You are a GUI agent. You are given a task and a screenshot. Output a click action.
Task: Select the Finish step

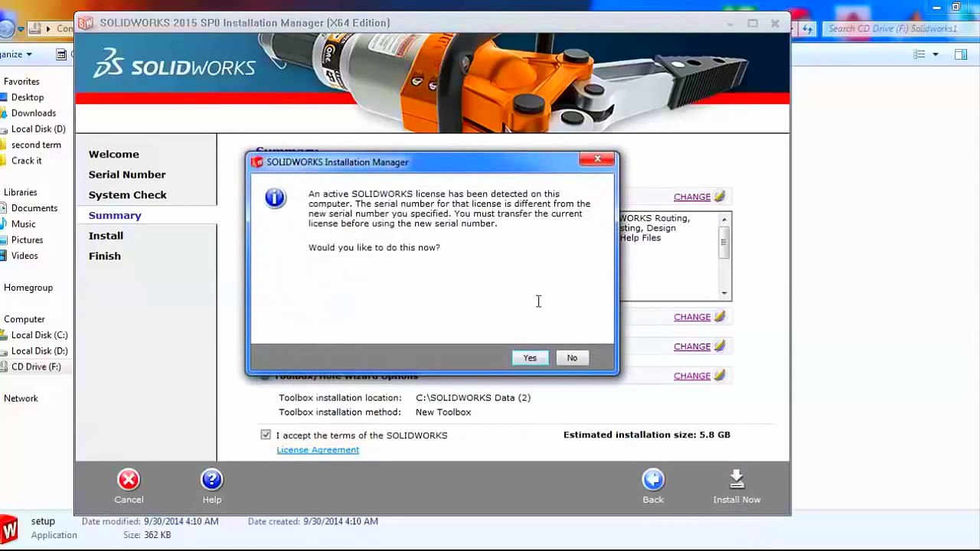tap(105, 256)
